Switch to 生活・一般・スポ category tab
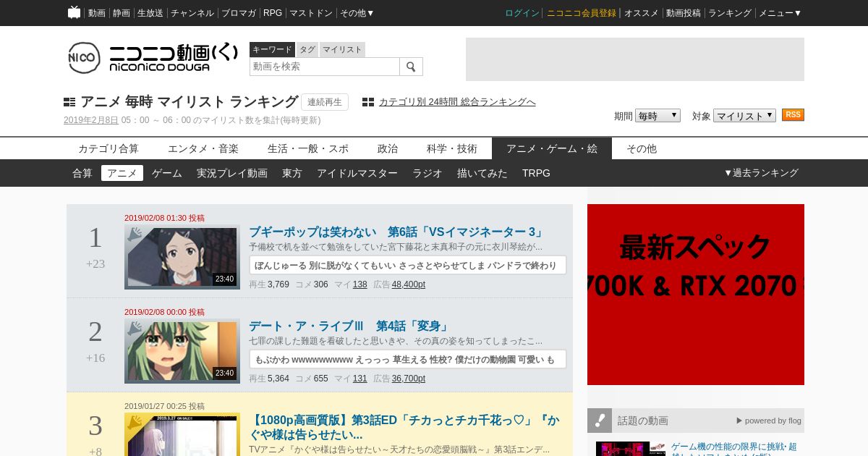Screen dimensions: 868x456 308,148
